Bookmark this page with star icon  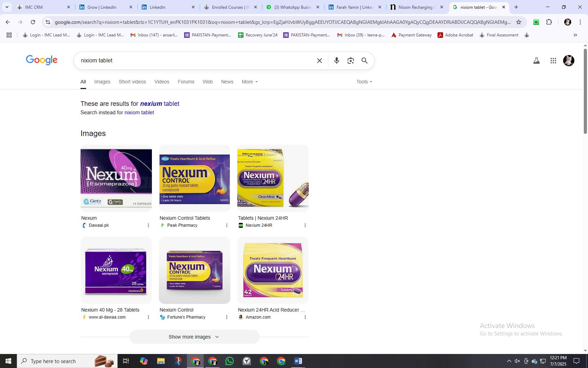pyautogui.click(x=519, y=22)
